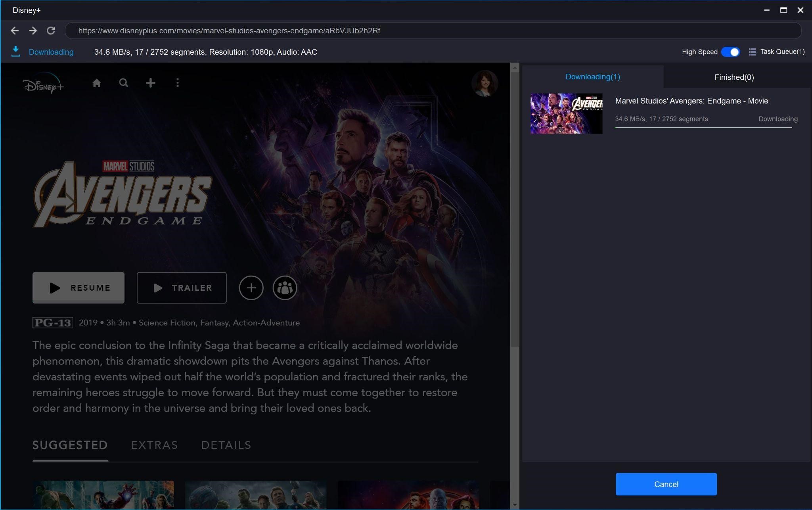Click the scrollbar up arrow
The height and width of the screenshot is (510, 812).
[515, 68]
